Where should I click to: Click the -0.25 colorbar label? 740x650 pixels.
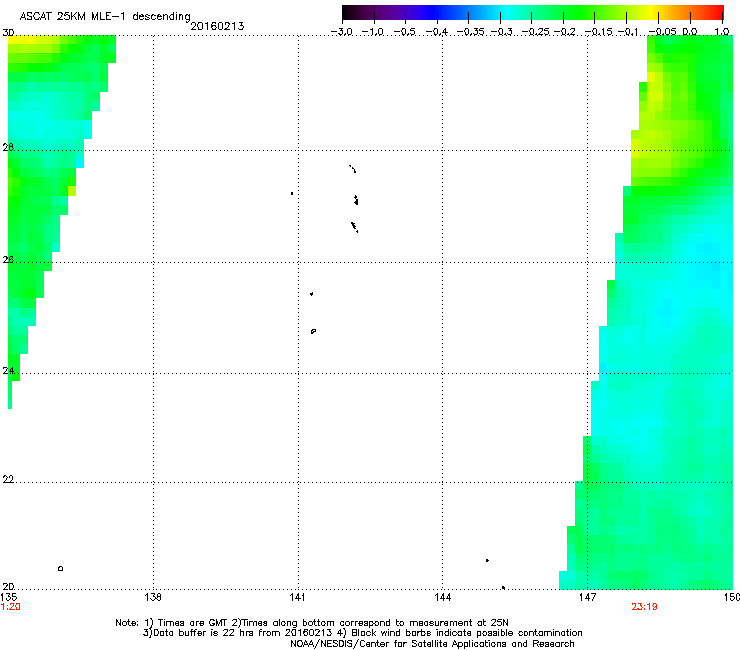536,32
